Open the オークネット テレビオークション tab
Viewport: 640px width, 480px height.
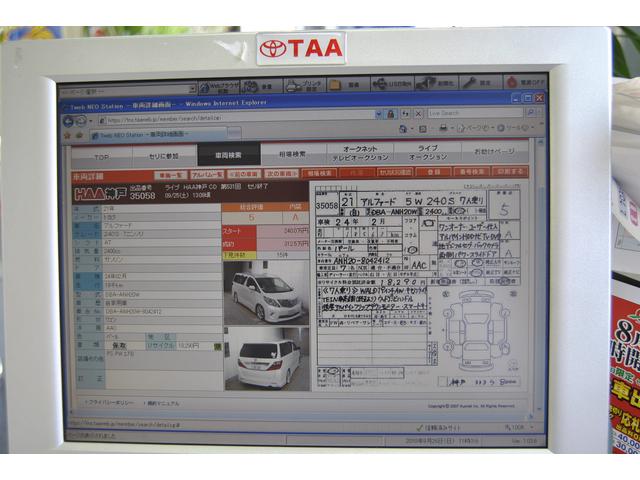[x=360, y=153]
